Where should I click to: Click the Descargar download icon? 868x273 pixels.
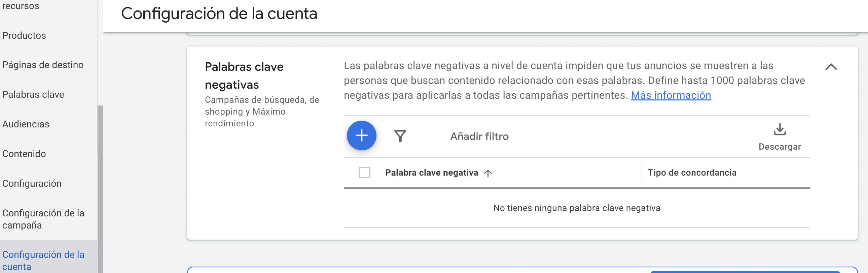780,129
